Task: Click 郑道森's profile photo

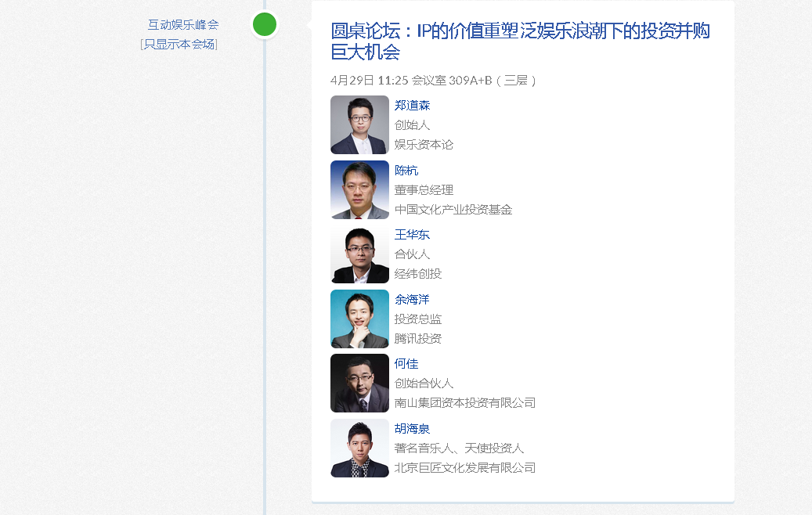Action: [359, 124]
